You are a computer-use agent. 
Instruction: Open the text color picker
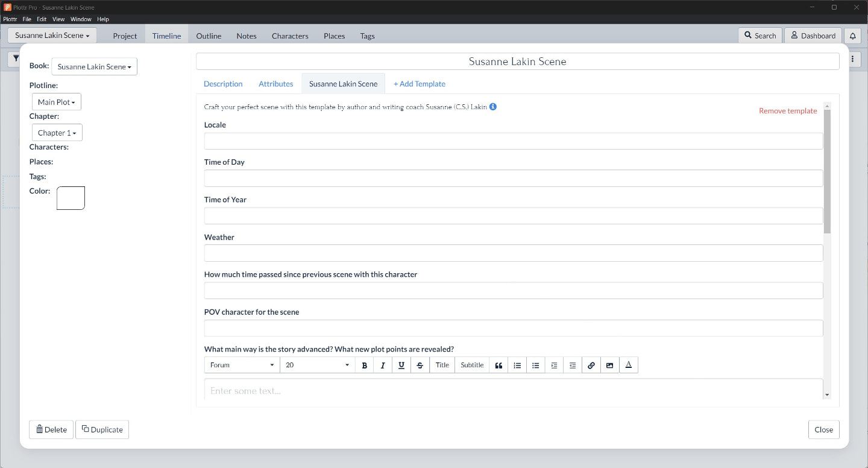629,365
